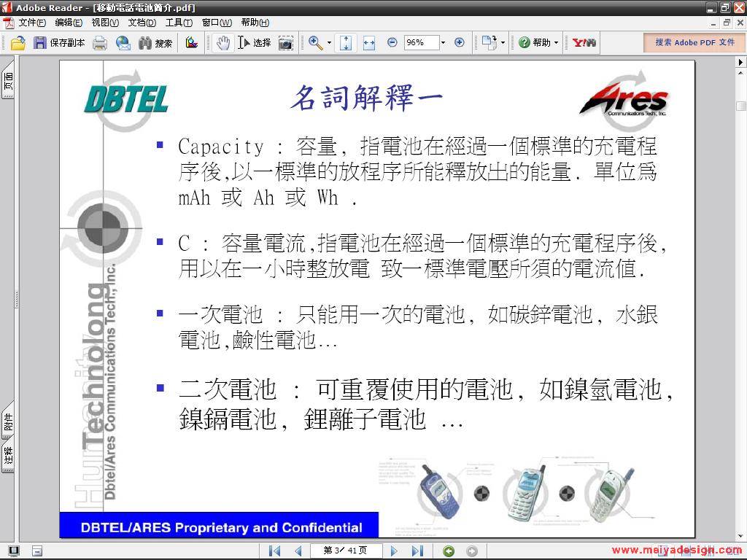Open search with the binoculars 搜索 button
Viewport: 747px width, 560px height.
(x=155, y=43)
